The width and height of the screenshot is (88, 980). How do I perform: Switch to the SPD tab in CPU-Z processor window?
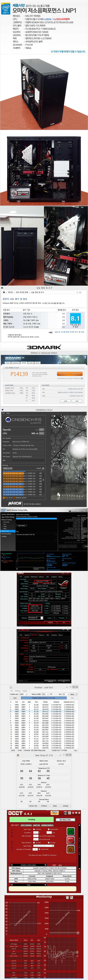(48, 577)
